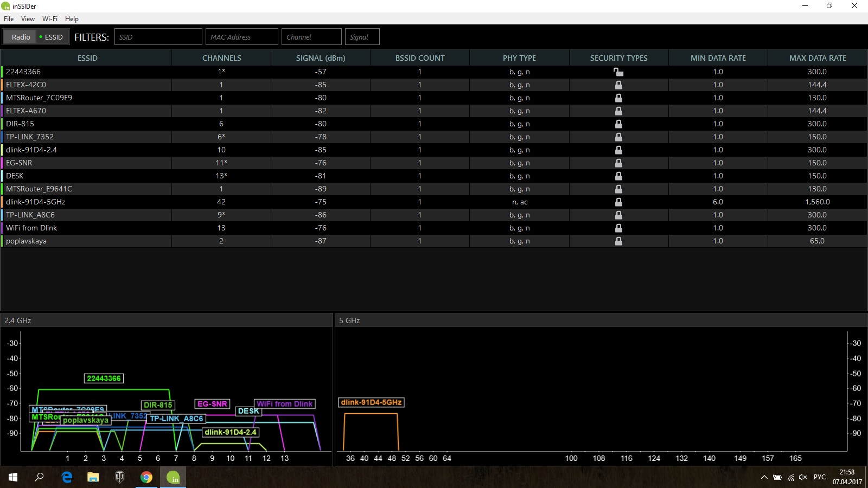The height and width of the screenshot is (488, 868).
Task: Click the open padlock icon for 22443366
Action: click(618, 72)
